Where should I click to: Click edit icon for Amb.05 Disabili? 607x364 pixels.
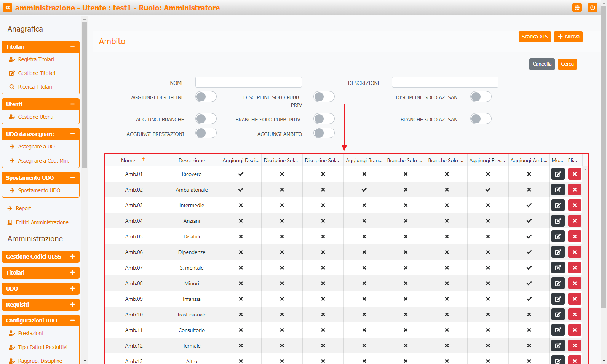pyautogui.click(x=558, y=236)
